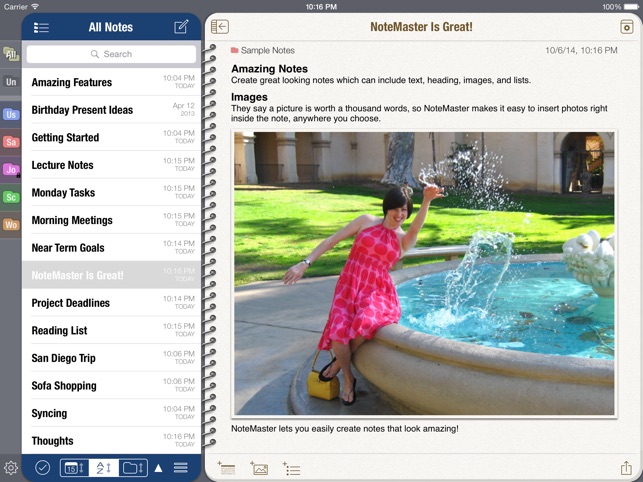Sort notes by date
643x482 pixels.
[74, 468]
